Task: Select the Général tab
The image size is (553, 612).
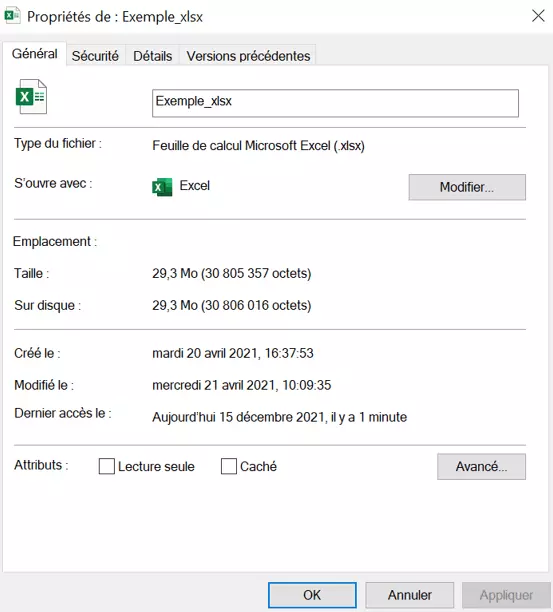Action: click(34, 54)
